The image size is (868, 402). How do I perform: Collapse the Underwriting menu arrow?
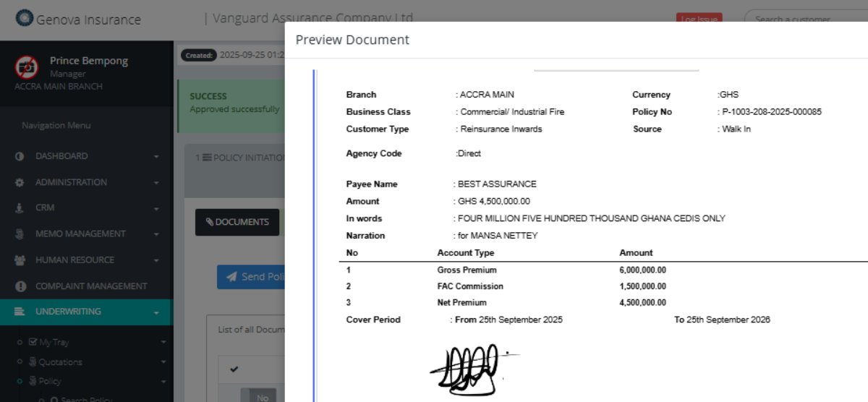pyautogui.click(x=156, y=312)
